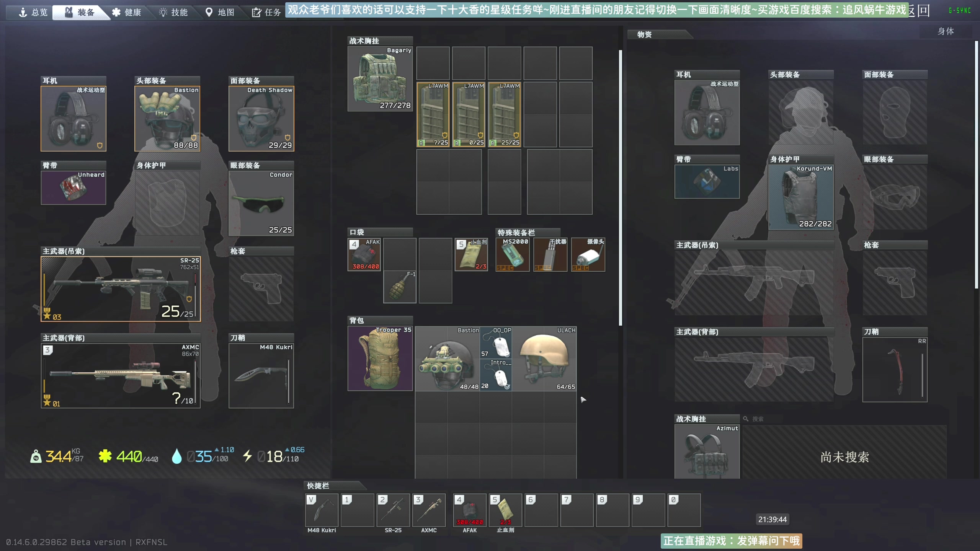
Task: Click the hydration 35/100 indicator
Action: coord(203,455)
